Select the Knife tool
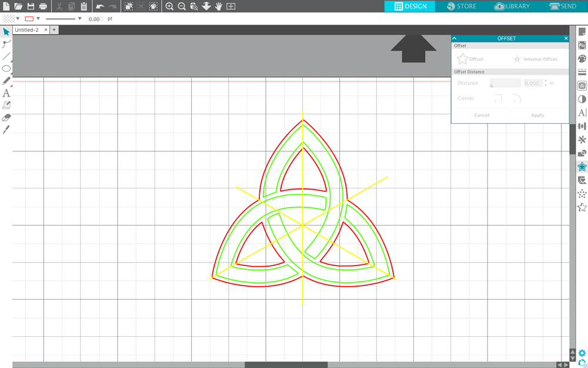The width and height of the screenshot is (588, 368). 6,130
